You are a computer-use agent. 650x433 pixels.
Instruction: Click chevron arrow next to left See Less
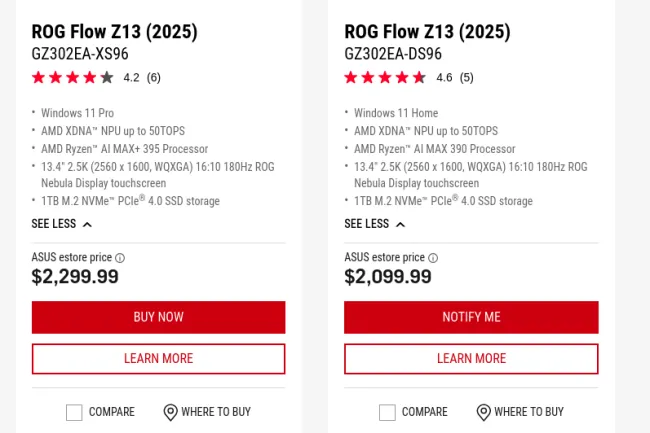coord(87,225)
